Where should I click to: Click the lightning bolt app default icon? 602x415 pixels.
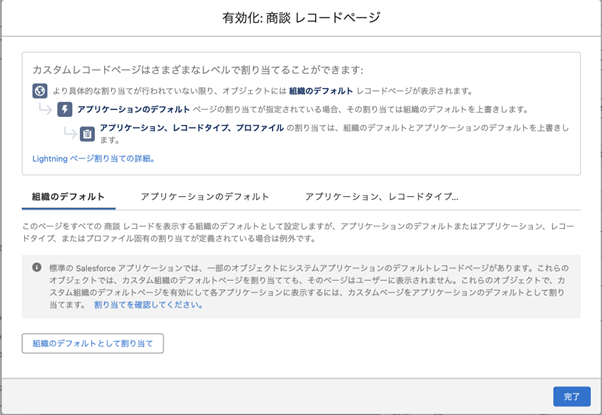64,109
